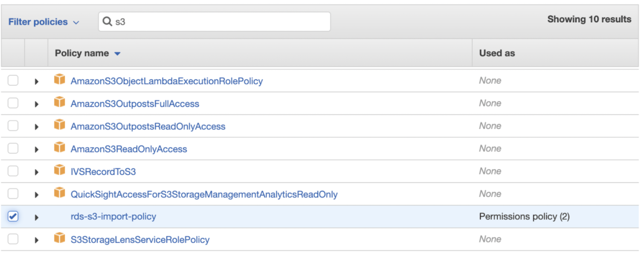The image size is (644, 256).
Task: Expand details for rds-s3-import-policy
Action: tap(37, 216)
